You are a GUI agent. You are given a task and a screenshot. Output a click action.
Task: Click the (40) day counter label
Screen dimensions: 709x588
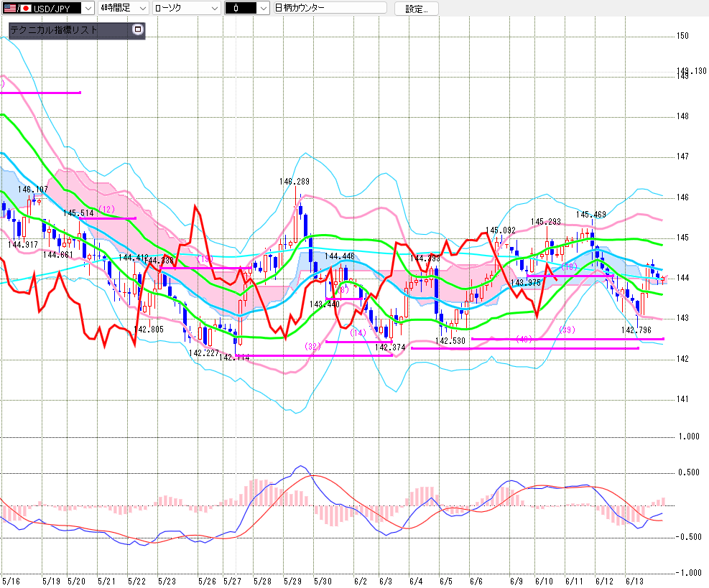pos(524,340)
